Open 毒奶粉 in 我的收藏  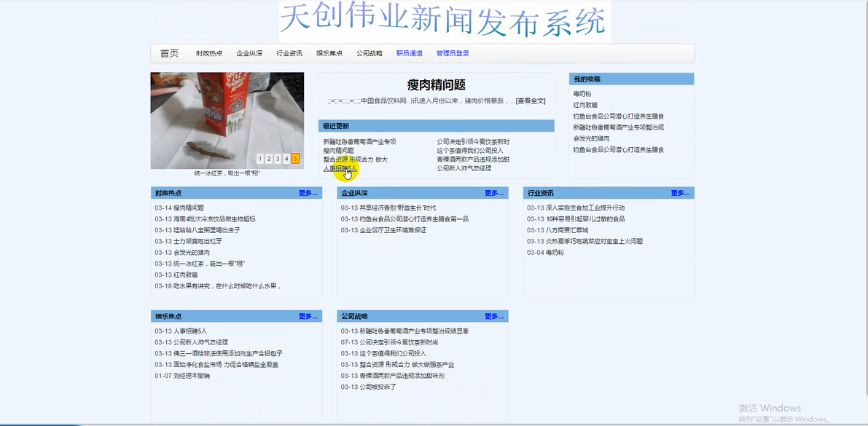582,94
